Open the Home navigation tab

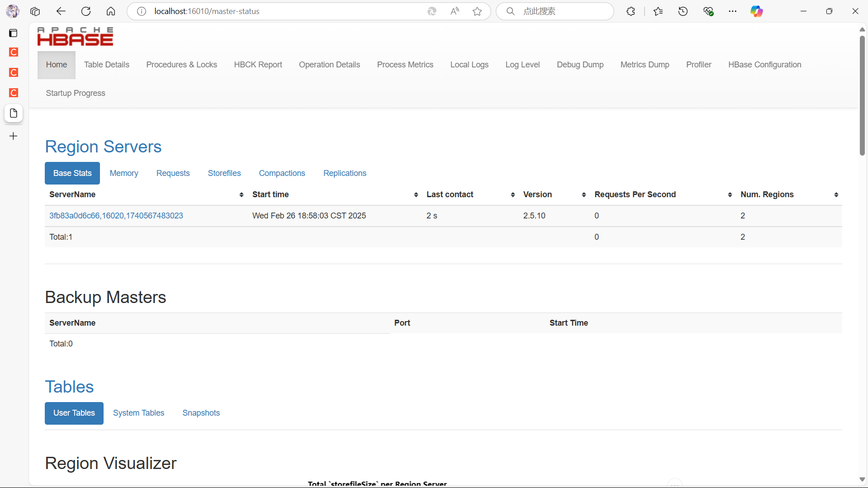(x=57, y=65)
